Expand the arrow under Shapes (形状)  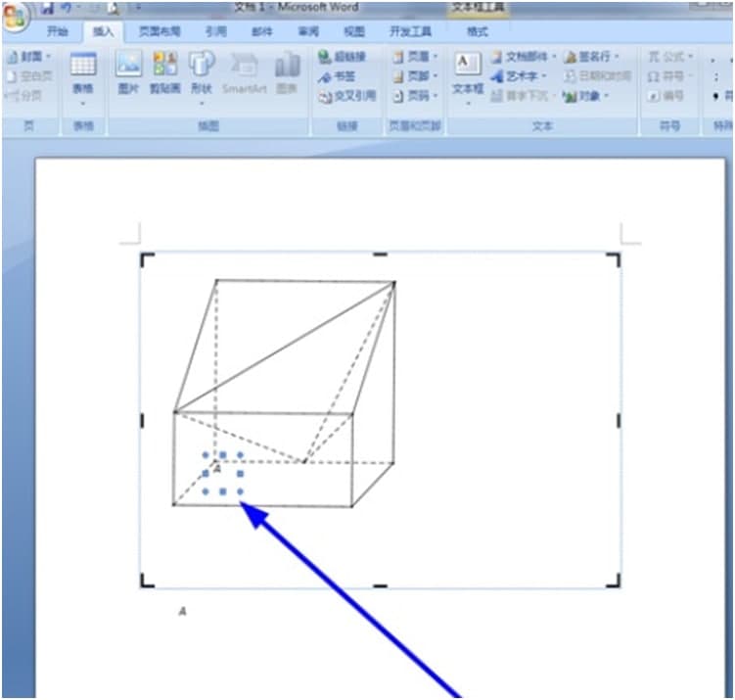point(202,103)
